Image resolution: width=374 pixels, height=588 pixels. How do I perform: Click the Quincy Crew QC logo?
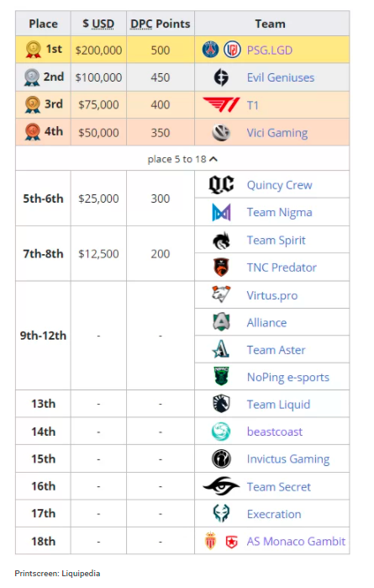pos(221,185)
